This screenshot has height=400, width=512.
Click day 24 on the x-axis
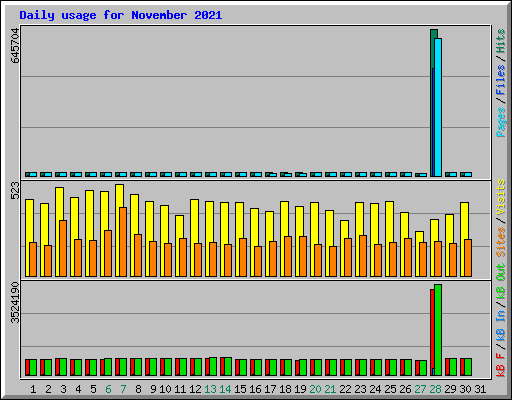pos(375,389)
